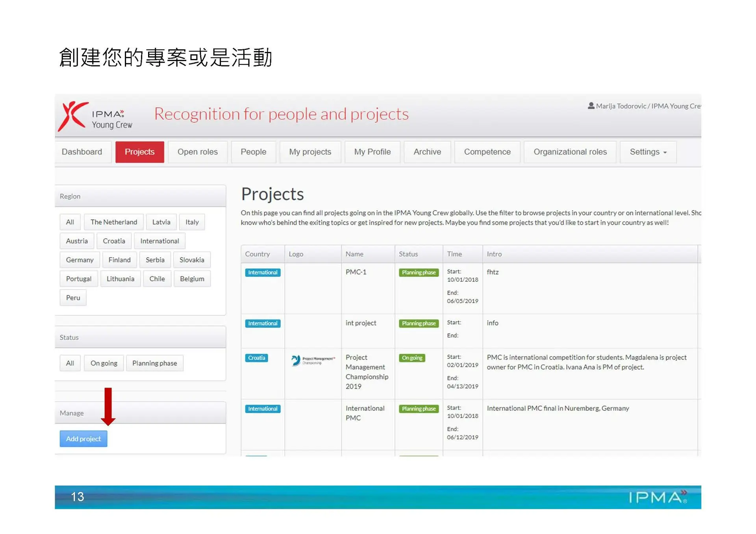This screenshot has height=534, width=756.
Task: Filter status by Planning phase
Action: click(154, 363)
